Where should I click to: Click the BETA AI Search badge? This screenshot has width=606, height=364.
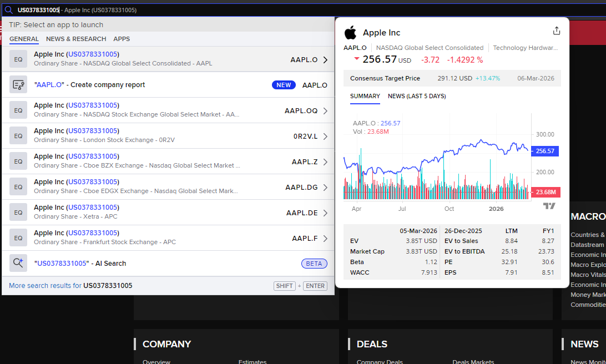tap(314, 264)
